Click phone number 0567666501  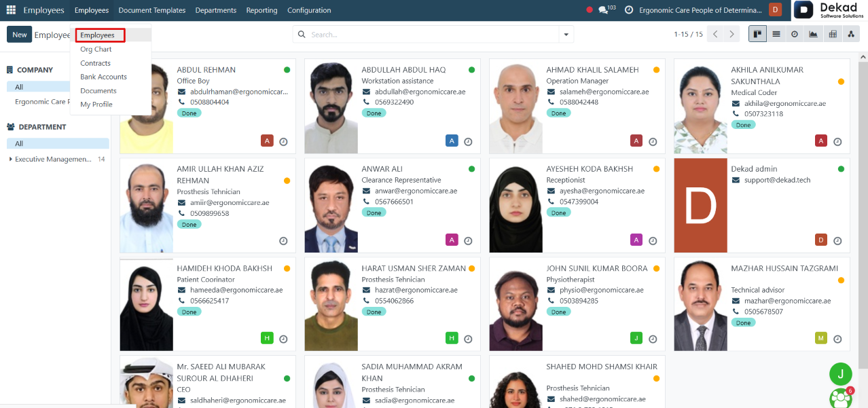click(x=394, y=202)
